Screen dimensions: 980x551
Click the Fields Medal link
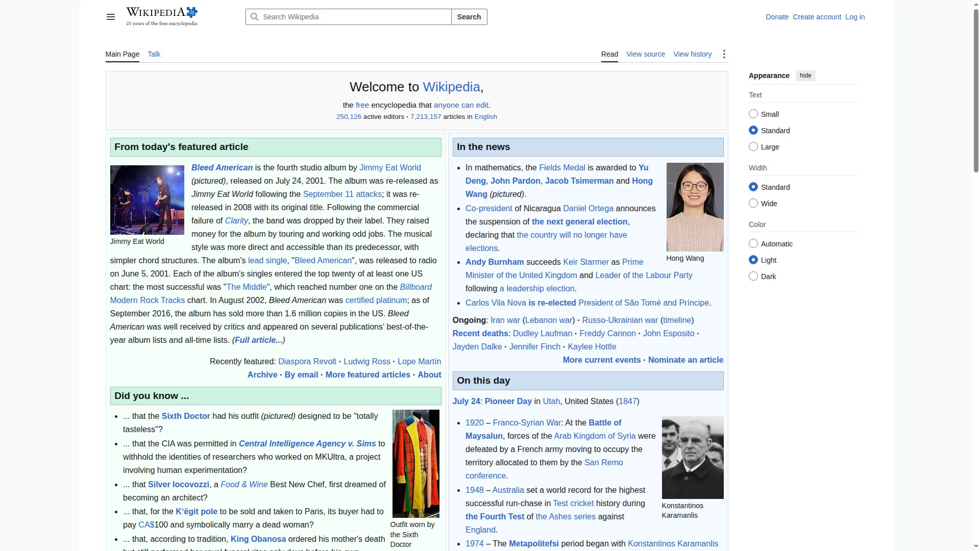[562, 167]
